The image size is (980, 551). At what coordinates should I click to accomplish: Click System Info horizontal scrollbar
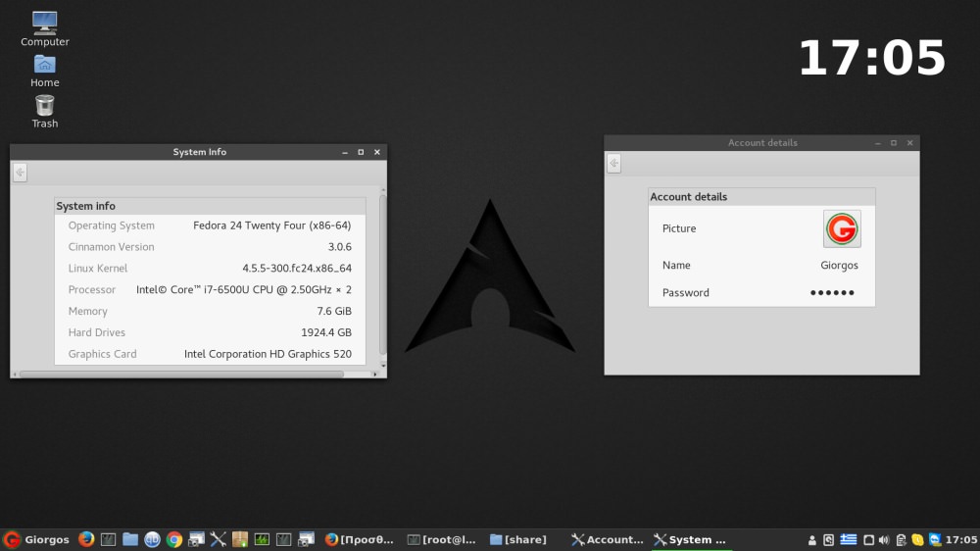pyautogui.click(x=181, y=374)
